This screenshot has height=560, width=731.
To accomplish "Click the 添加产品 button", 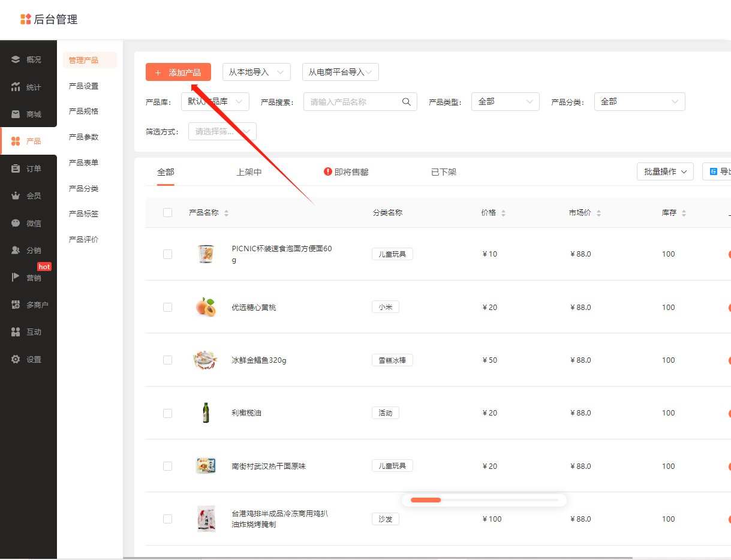I will click(x=178, y=72).
